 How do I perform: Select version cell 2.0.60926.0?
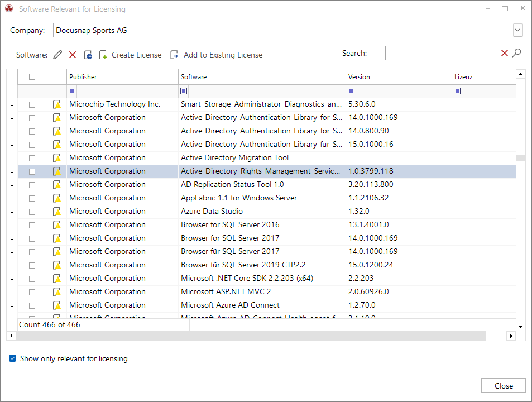point(399,292)
